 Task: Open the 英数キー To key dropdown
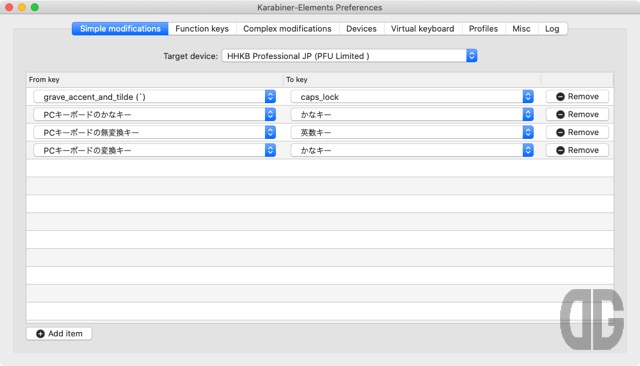tap(412, 133)
